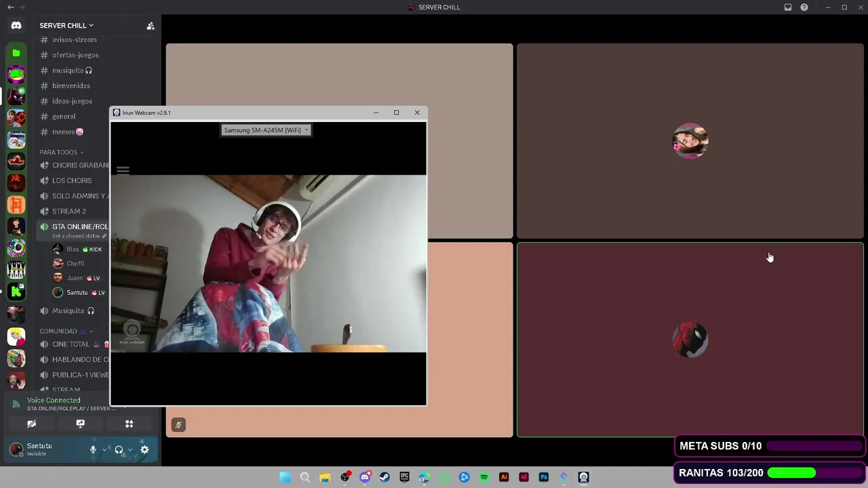The height and width of the screenshot is (488, 868).
Task: Open Discord user settings gear
Action: click(144, 449)
